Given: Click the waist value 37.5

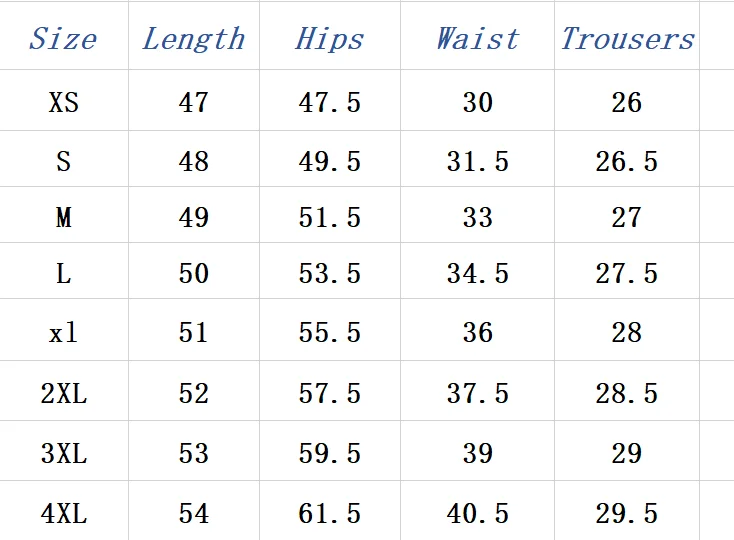Looking at the screenshot, I should 477,394.
